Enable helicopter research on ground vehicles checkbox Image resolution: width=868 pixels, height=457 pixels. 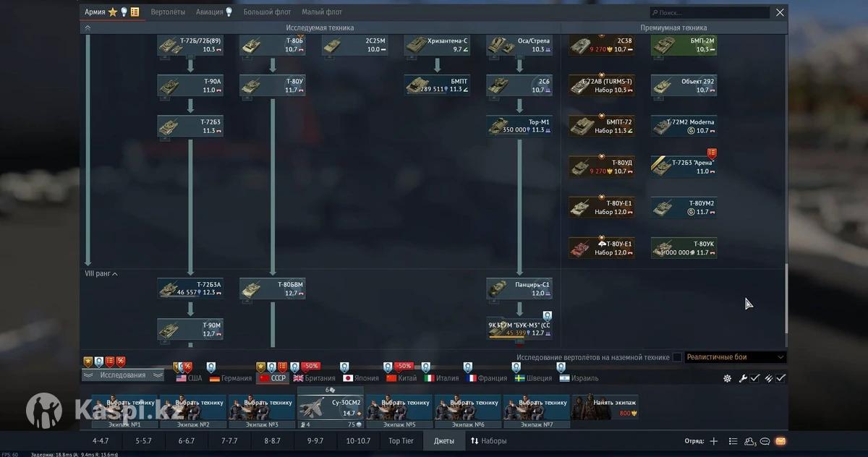click(677, 357)
